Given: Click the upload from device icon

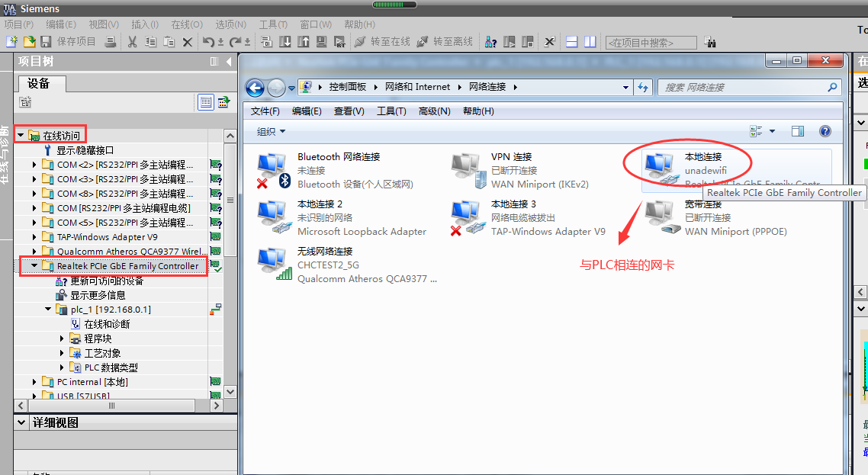Looking at the screenshot, I should tap(304, 41).
